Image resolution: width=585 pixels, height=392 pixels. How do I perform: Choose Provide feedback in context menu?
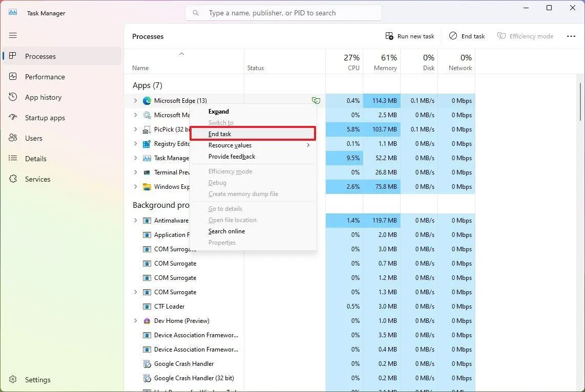(x=253, y=157)
